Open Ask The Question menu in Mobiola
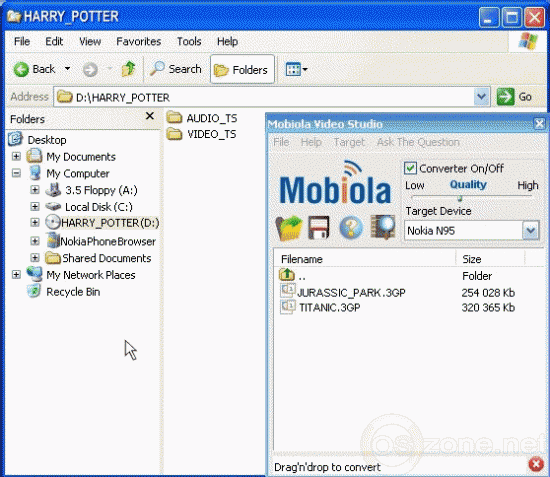The height and width of the screenshot is (477, 550). [x=418, y=142]
